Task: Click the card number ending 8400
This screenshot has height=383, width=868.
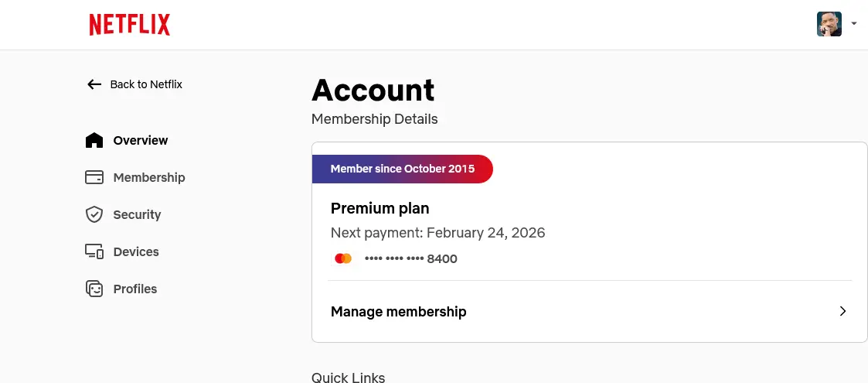Action: pos(410,259)
